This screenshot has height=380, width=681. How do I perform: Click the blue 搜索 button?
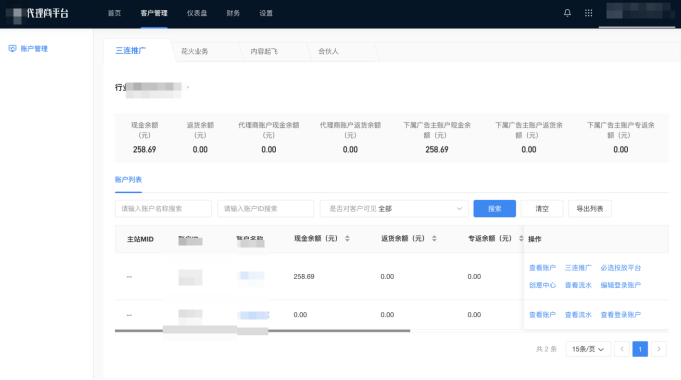[x=495, y=208]
